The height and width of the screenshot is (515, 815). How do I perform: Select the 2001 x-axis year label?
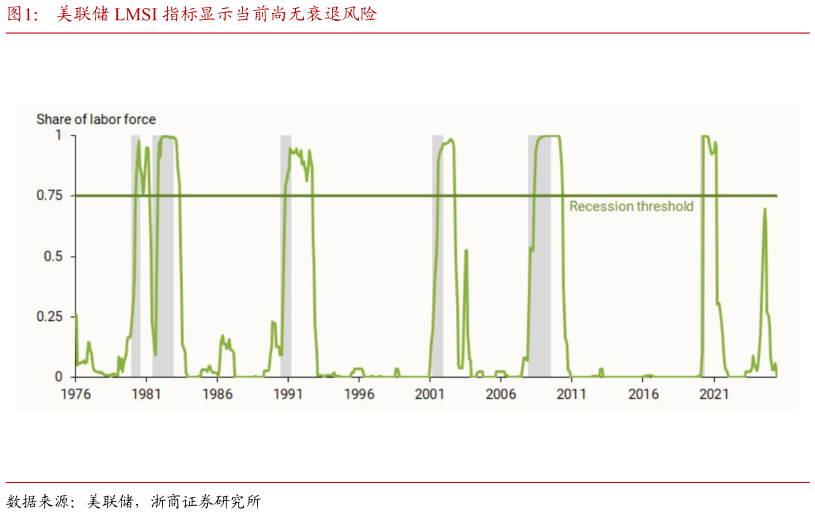[x=430, y=394]
